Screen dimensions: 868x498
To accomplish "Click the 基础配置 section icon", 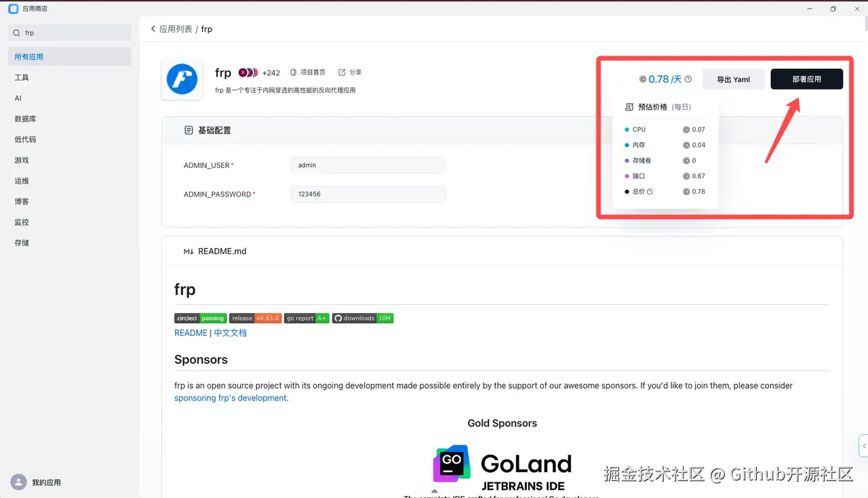I will pos(189,130).
